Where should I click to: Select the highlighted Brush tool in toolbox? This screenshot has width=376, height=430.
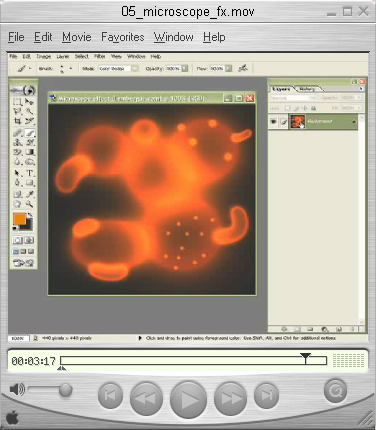[29, 133]
